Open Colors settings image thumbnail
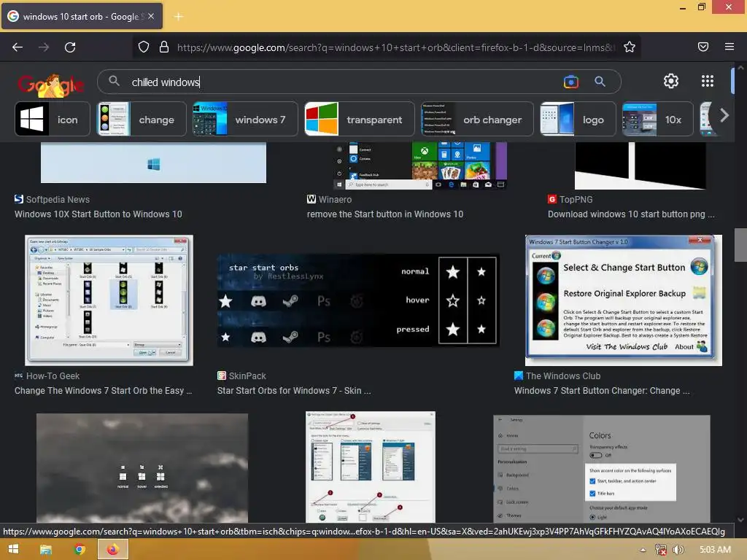This screenshot has height=560, width=747. pos(602,469)
